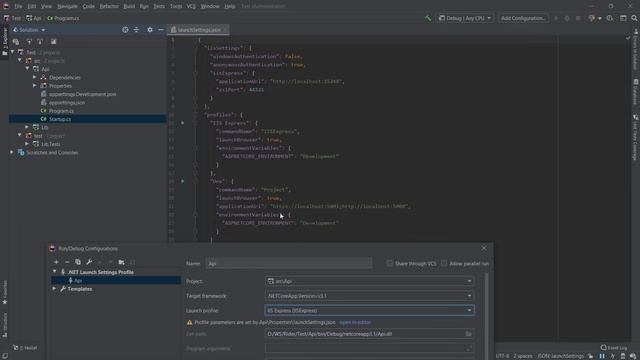Hide the Solution panel with minus icon
640x360 pixels.
(x=161, y=30)
